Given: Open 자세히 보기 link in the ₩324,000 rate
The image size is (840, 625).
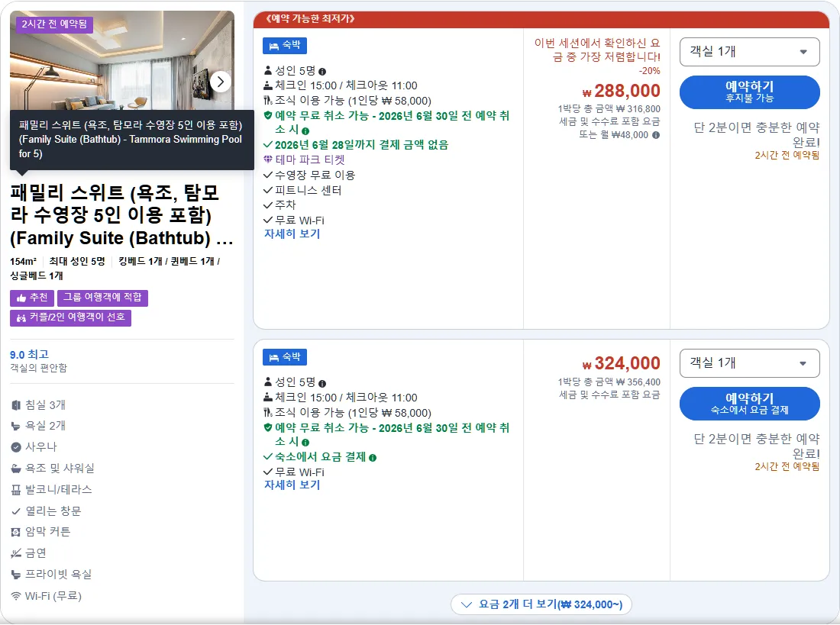Looking at the screenshot, I should pos(292,485).
